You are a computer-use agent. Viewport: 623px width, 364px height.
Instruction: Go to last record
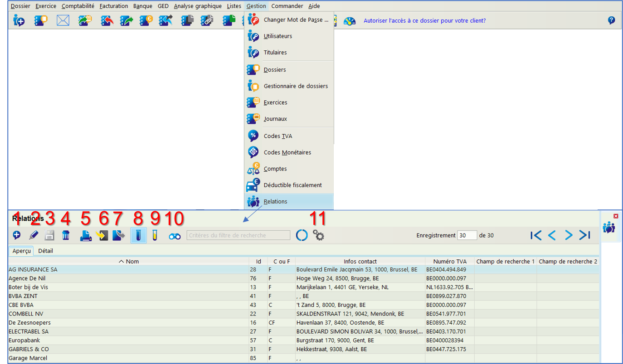[x=585, y=235]
